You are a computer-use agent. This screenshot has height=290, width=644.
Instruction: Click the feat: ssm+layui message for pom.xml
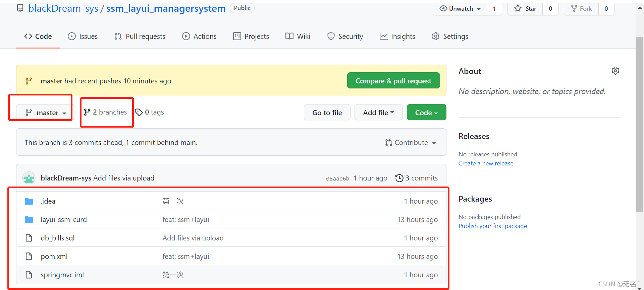(186, 257)
